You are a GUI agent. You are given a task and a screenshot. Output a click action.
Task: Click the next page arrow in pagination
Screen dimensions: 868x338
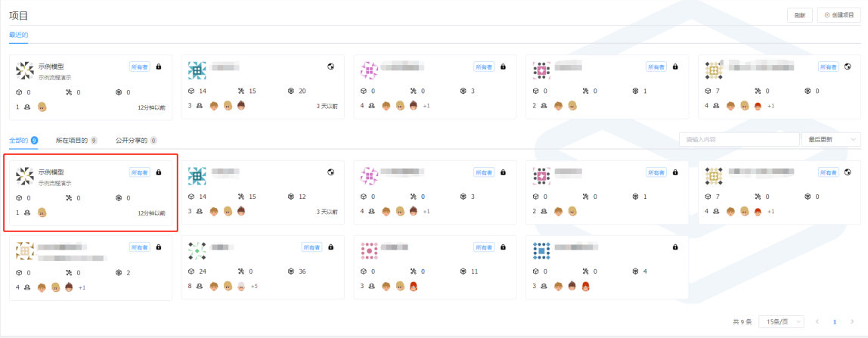coord(852,321)
